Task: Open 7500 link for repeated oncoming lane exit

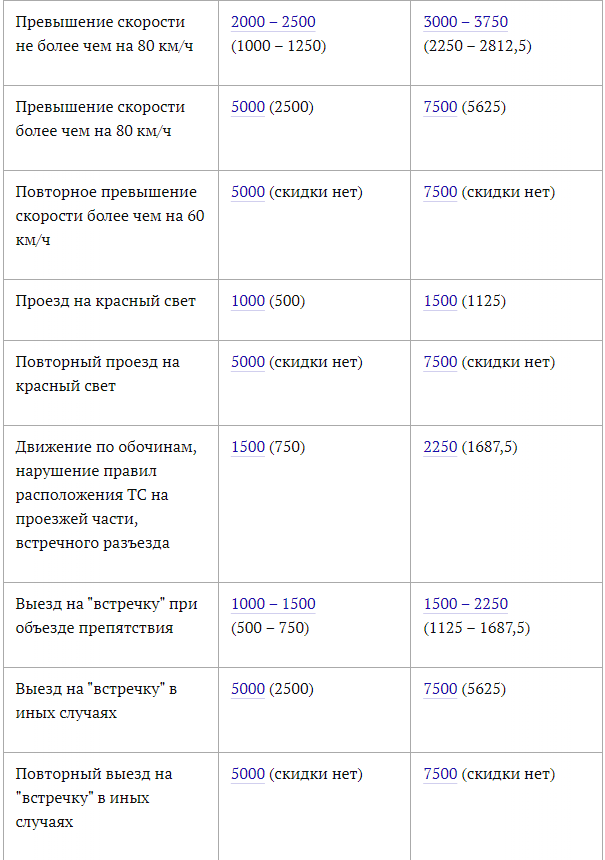Action: point(440,774)
